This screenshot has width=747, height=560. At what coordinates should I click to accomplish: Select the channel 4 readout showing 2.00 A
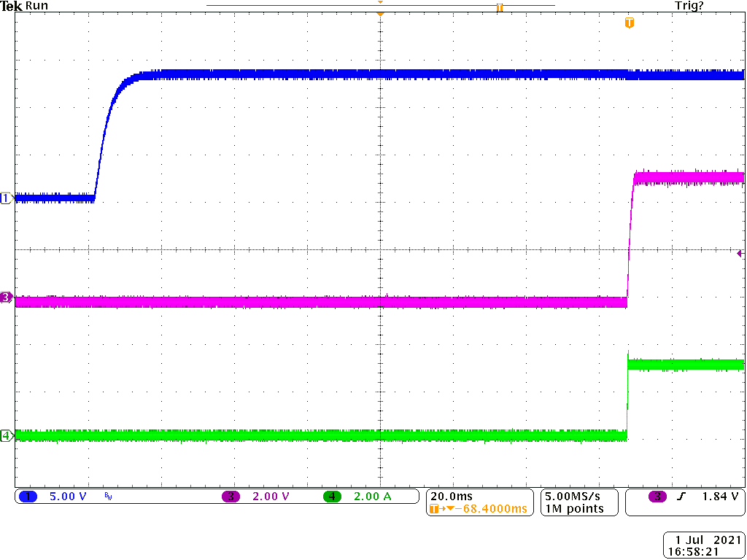pyautogui.click(x=372, y=497)
